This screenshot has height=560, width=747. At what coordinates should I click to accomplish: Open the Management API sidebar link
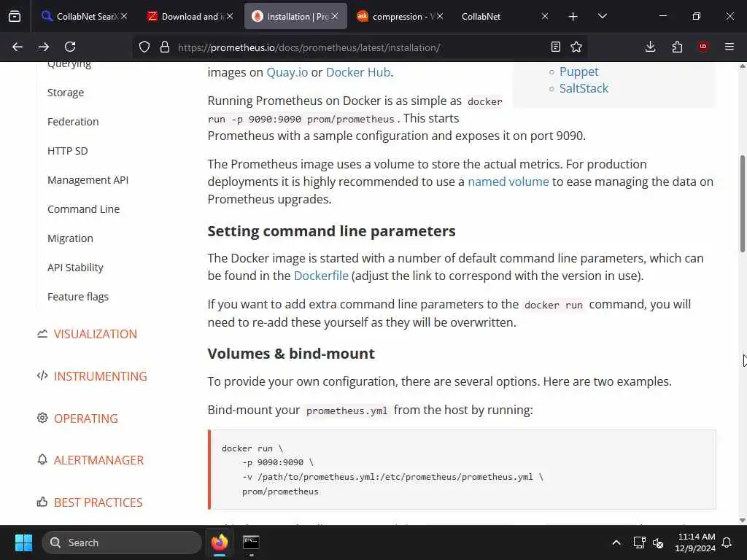click(x=88, y=180)
